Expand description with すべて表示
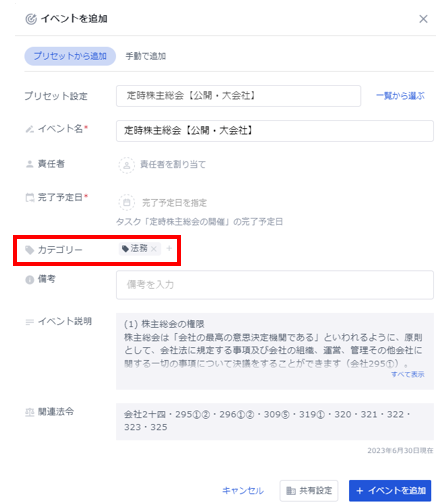Viewport: 436px width, 504px height. click(x=408, y=374)
